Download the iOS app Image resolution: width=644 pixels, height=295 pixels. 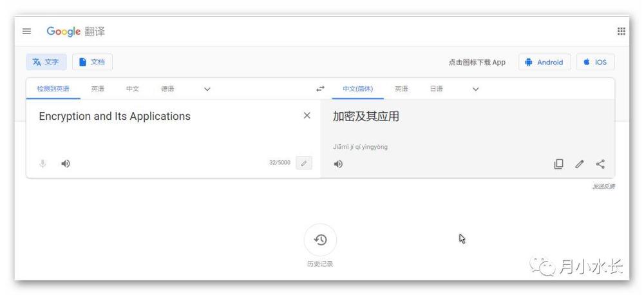tap(595, 62)
